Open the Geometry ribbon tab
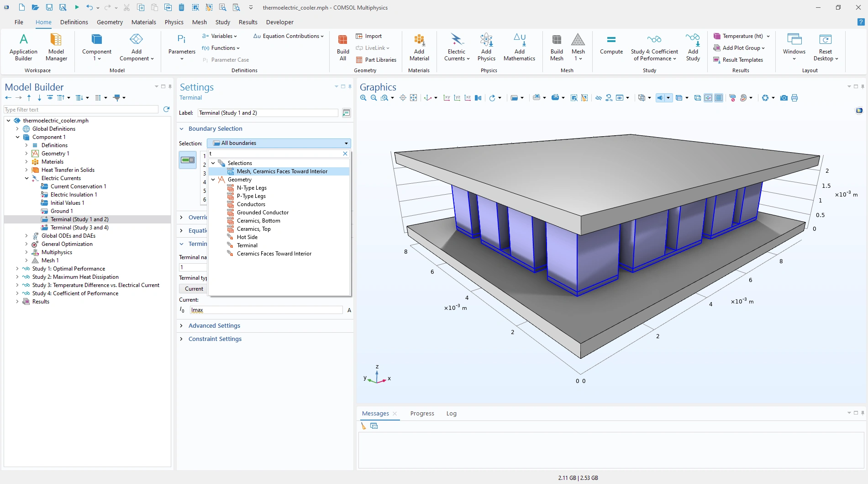Viewport: 868px width, 484px height. pos(110,22)
